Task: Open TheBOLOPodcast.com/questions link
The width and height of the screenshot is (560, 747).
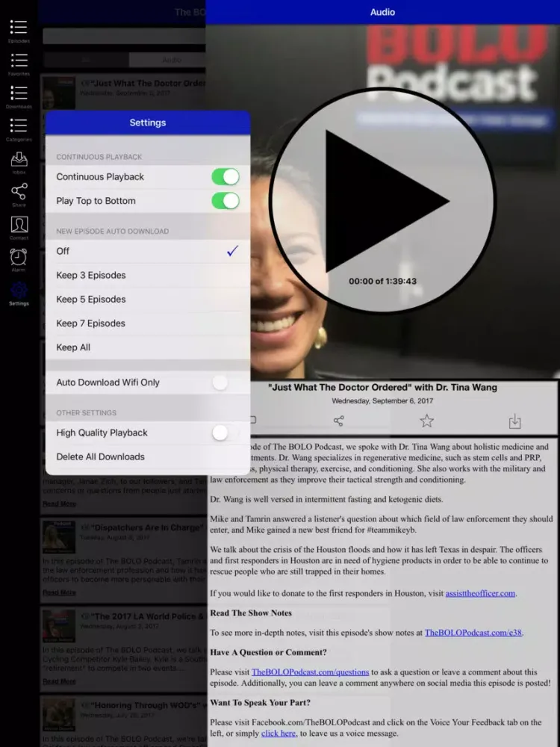Action: (310, 672)
